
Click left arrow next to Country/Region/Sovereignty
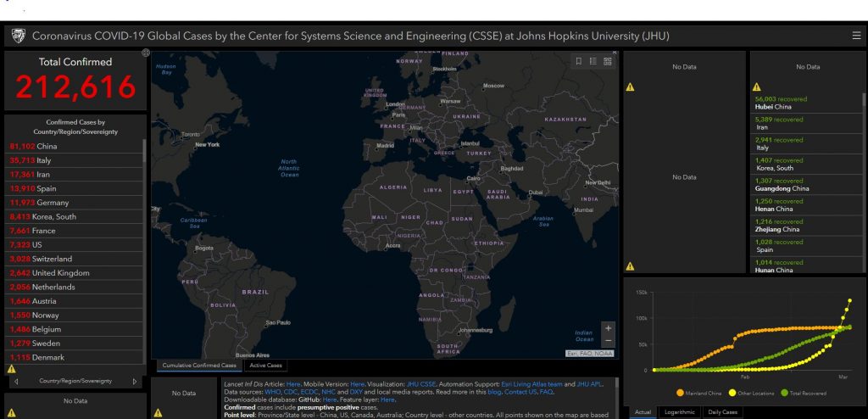(16, 382)
